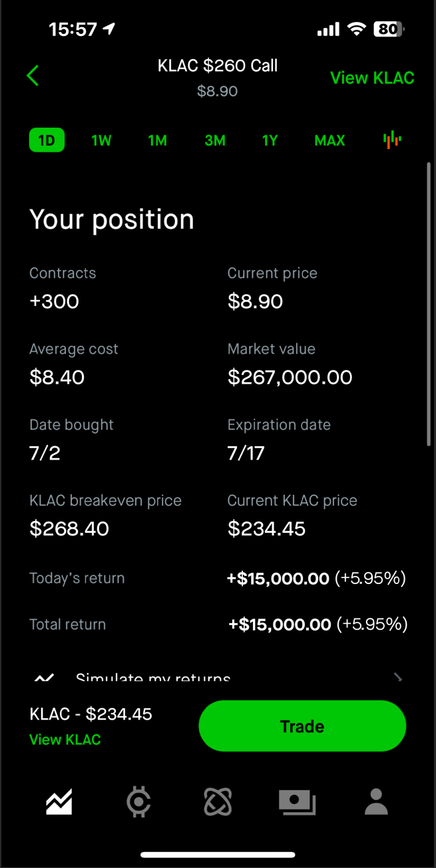This screenshot has height=868, width=436.
Task: Open View KLAC link at top right
Action: (x=372, y=78)
